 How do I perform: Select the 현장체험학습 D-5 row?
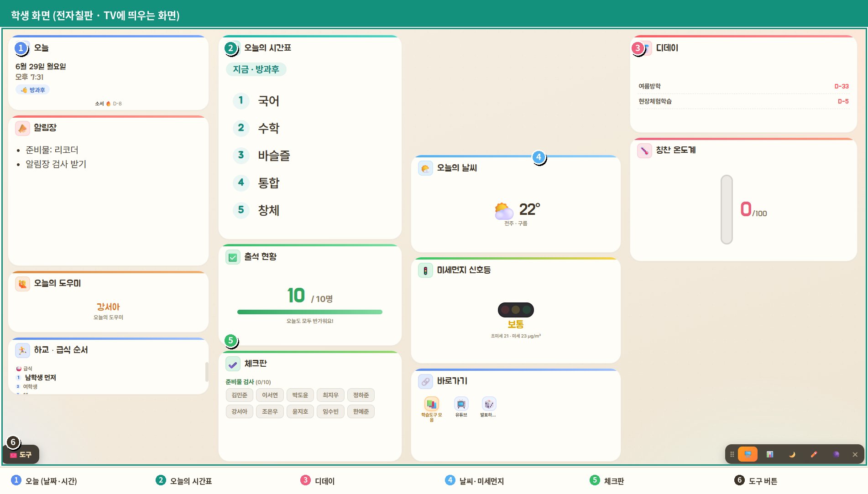743,101
